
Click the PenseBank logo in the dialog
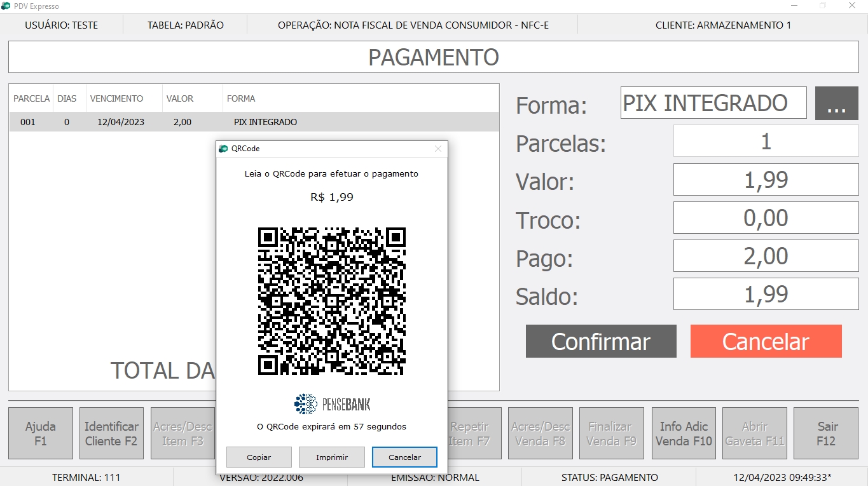click(332, 403)
